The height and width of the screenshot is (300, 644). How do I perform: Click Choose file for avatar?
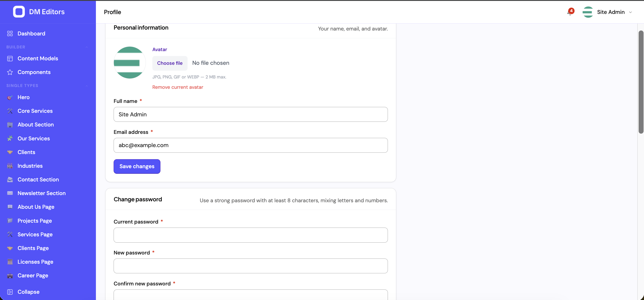pyautogui.click(x=170, y=63)
